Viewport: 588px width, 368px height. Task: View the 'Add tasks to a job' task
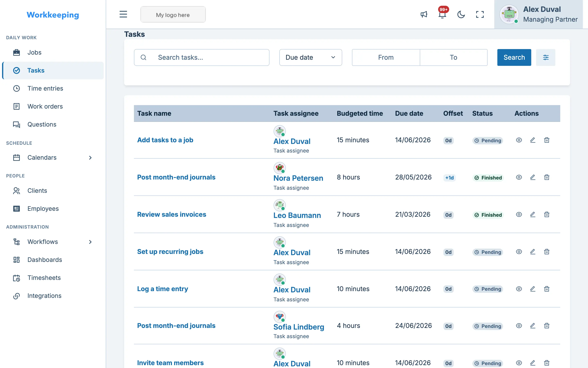click(x=519, y=140)
